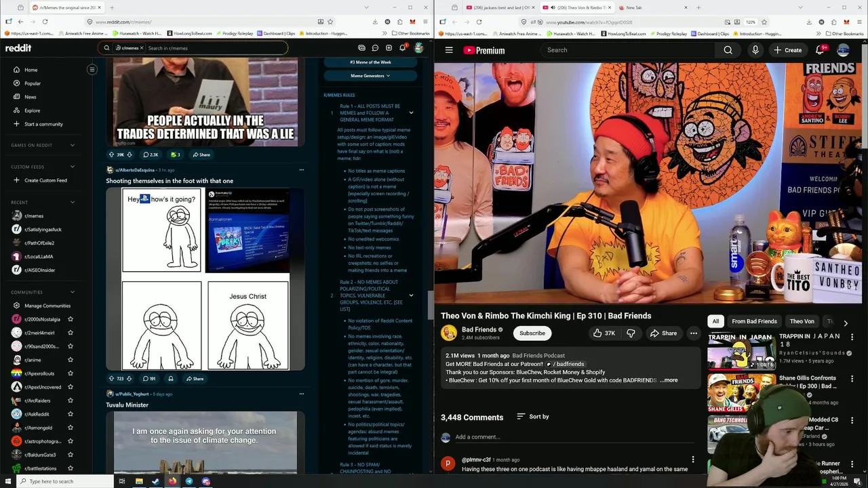This screenshot has width=868, height=488.
Task: Click Reddit notifications bell
Action: tap(402, 48)
